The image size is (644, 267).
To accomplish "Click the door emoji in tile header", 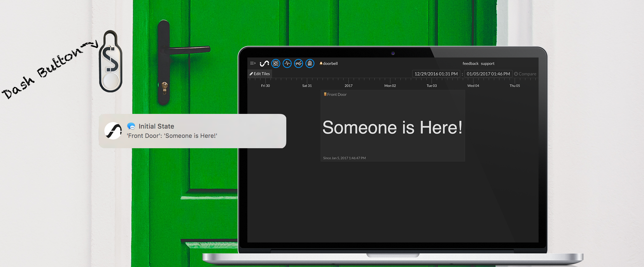I will tap(325, 94).
